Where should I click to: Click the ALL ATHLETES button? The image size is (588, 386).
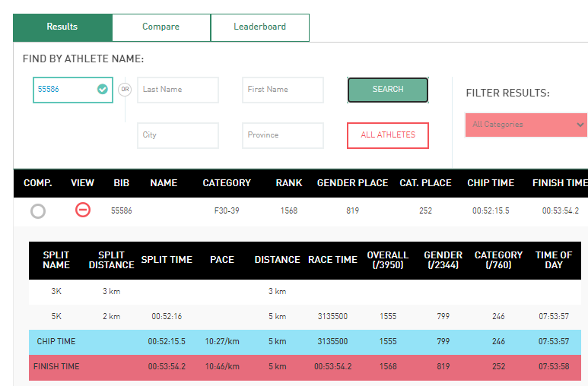[387, 135]
